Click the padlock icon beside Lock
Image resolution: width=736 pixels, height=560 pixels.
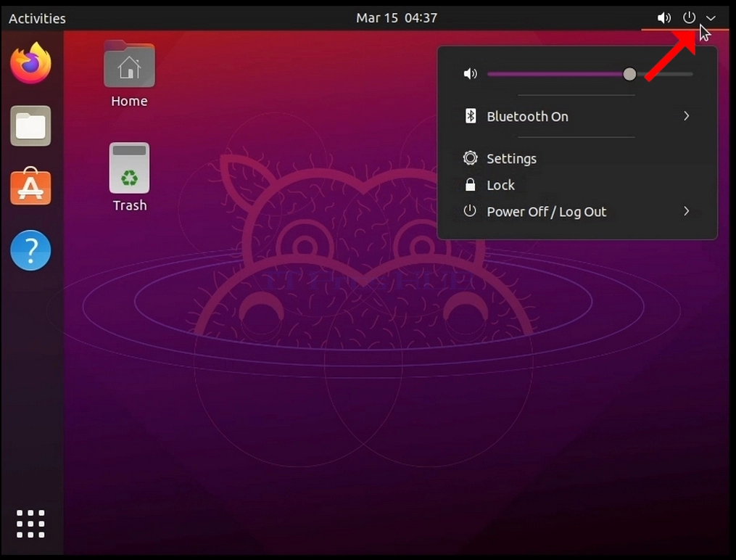(470, 184)
